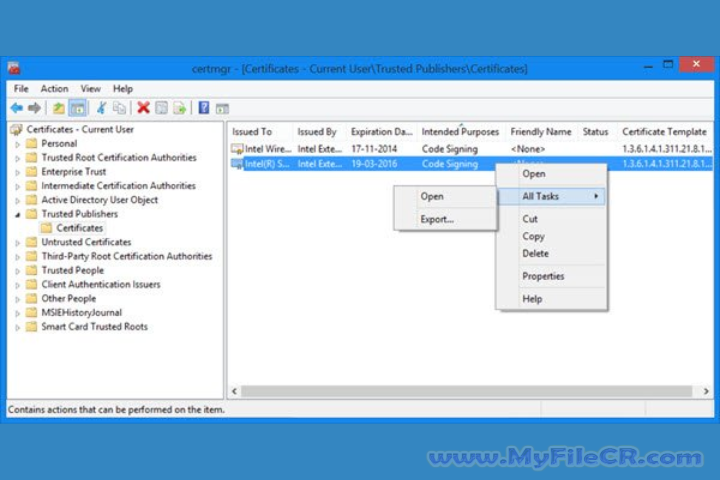720x480 pixels.
Task: Click the Other People folder icon
Action: pyautogui.click(x=31, y=299)
